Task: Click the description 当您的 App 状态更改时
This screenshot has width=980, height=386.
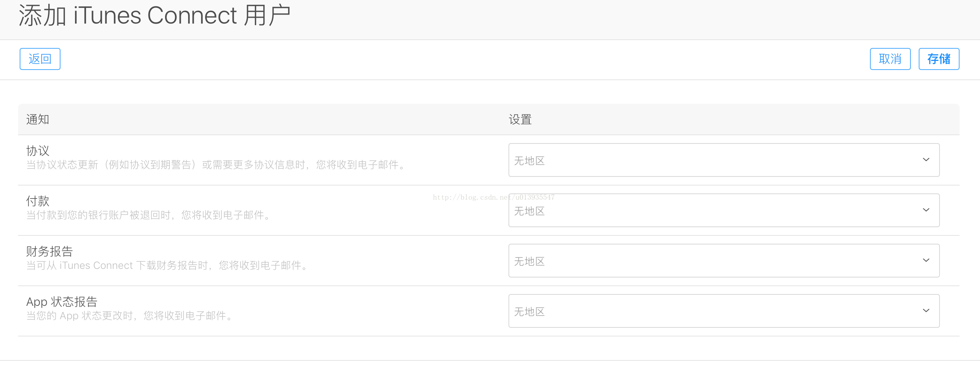Action: click(130, 316)
